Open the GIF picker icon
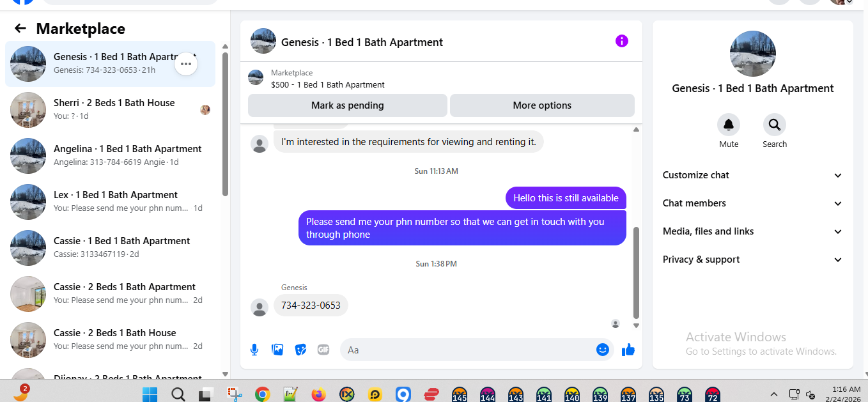The height and width of the screenshot is (402, 868). pyautogui.click(x=323, y=350)
